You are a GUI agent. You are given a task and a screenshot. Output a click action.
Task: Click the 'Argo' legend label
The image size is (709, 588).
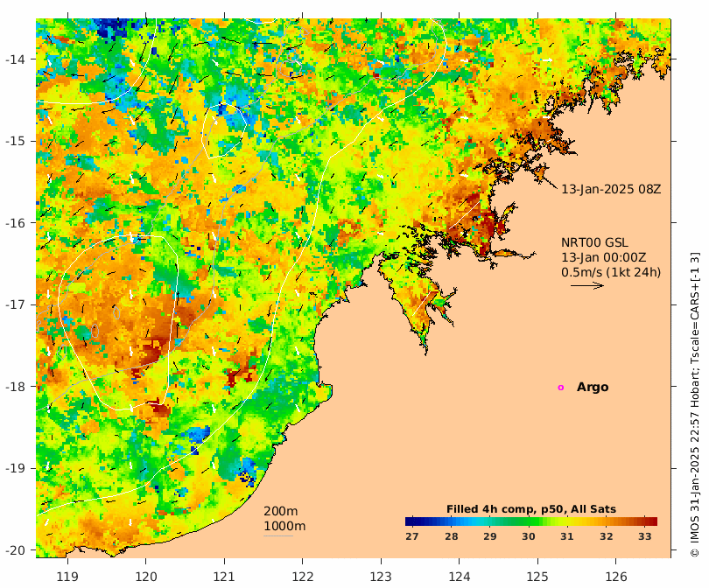click(593, 388)
